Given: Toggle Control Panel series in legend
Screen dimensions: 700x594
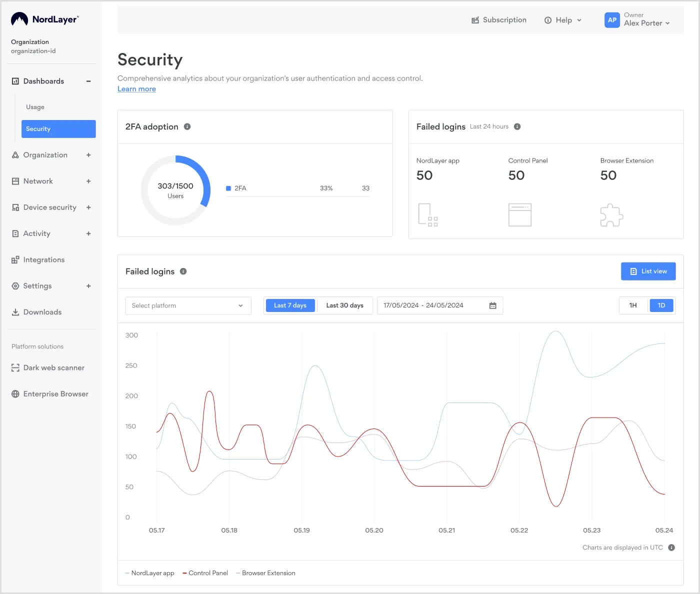Looking at the screenshot, I should point(205,573).
